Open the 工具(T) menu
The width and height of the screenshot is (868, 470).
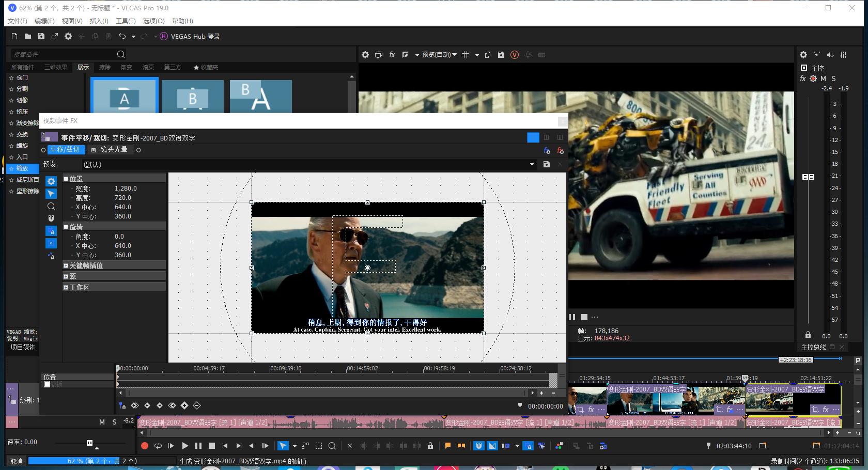(x=125, y=21)
